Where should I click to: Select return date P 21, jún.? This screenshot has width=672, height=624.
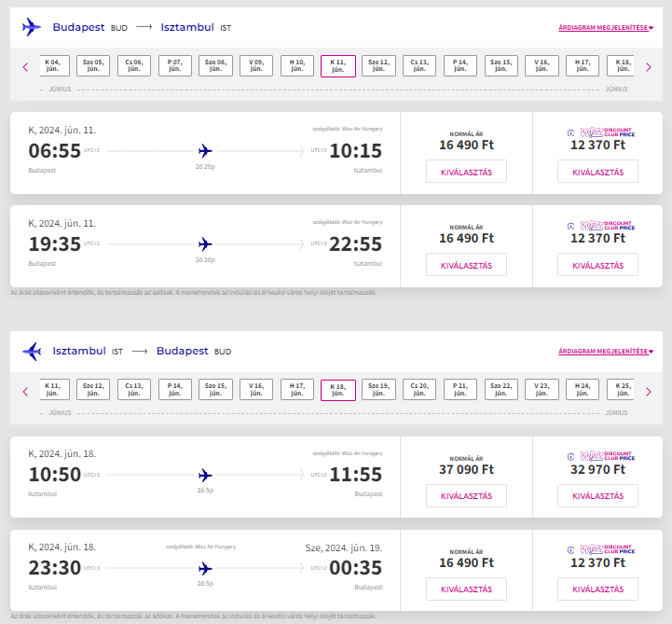(x=460, y=389)
